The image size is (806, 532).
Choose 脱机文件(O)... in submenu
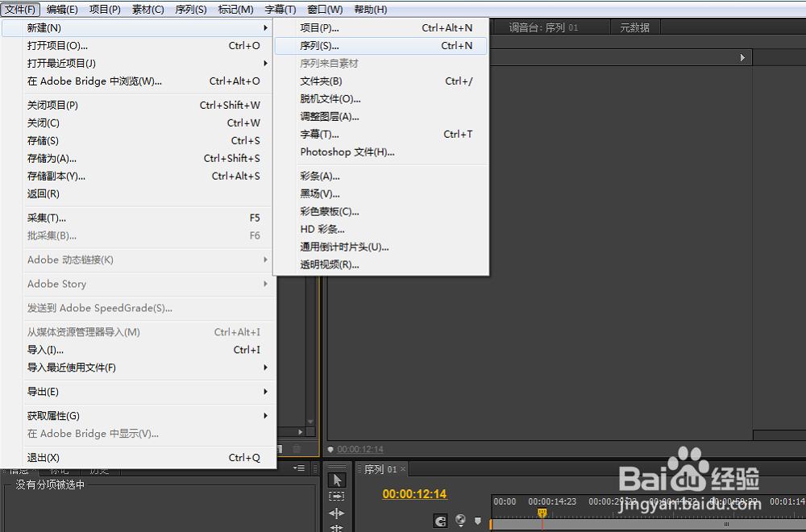pyautogui.click(x=381, y=98)
